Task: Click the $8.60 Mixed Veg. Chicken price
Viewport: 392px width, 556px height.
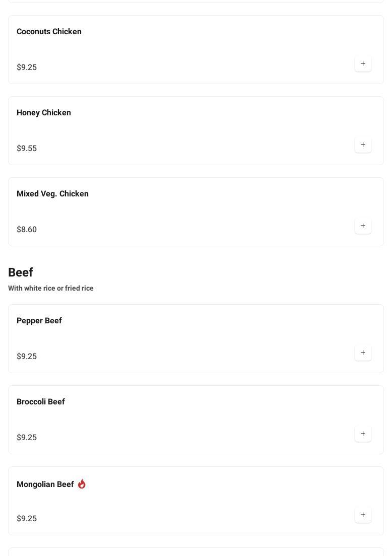Action: [x=27, y=229]
